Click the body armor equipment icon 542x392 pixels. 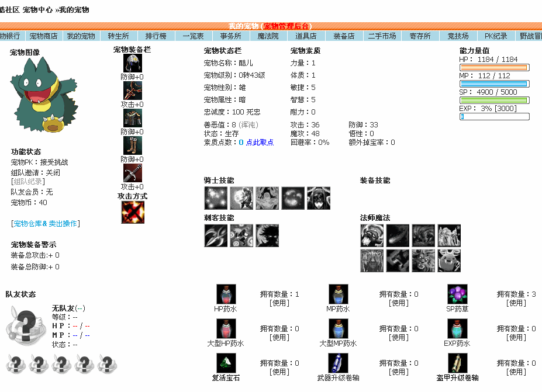[x=133, y=118]
